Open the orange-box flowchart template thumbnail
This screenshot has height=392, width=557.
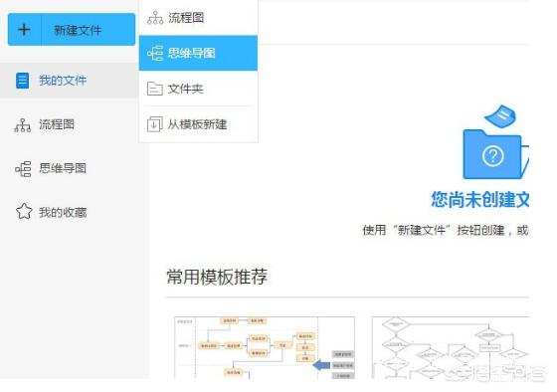tap(265, 347)
